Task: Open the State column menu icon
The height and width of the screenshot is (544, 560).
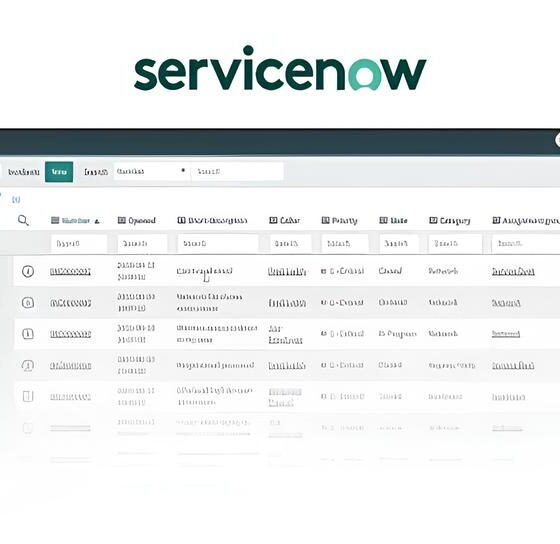Action: click(x=383, y=220)
